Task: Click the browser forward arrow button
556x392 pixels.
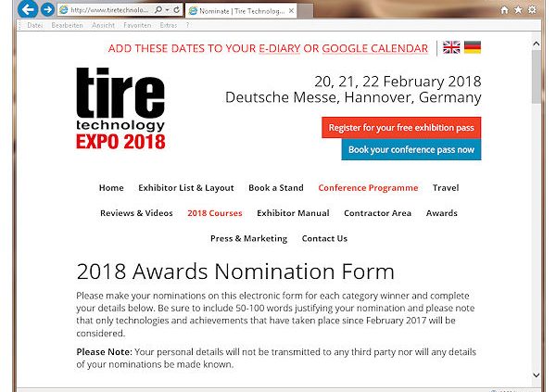Action: pos(47,9)
